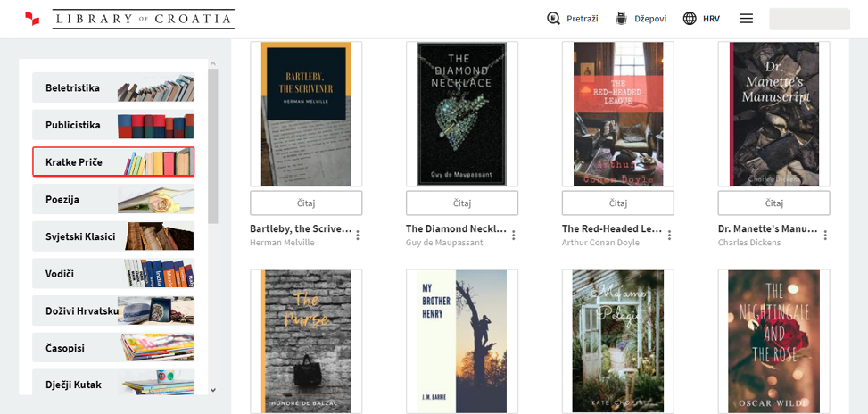Image resolution: width=868 pixels, height=414 pixels.
Task: Open options menu for Dr. Manette's Manuscript
Action: click(825, 236)
